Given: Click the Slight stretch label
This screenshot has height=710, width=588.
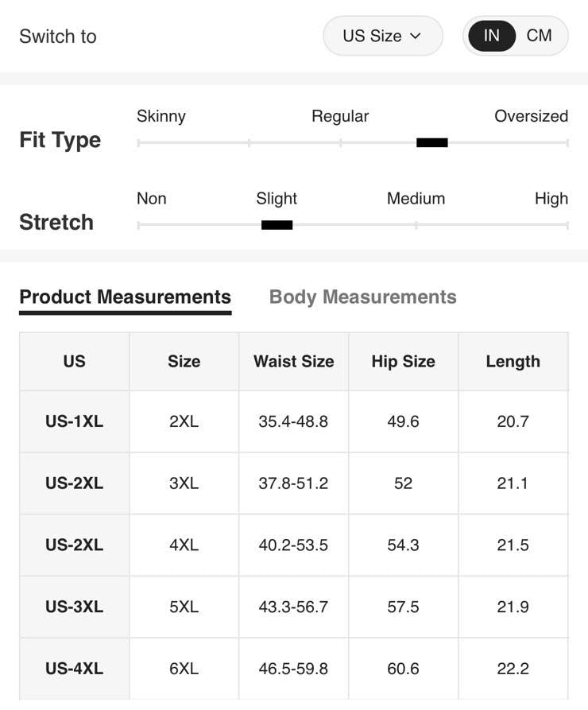Looking at the screenshot, I should point(277,199).
